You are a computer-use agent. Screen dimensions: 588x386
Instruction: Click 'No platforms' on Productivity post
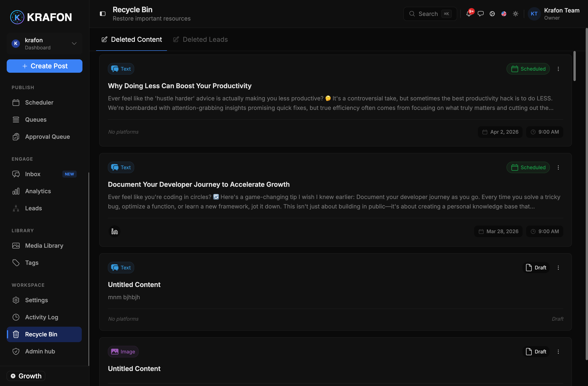[x=123, y=132]
